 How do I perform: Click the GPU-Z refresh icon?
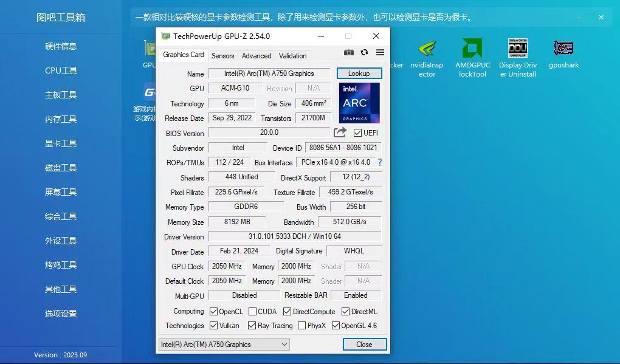tap(364, 52)
